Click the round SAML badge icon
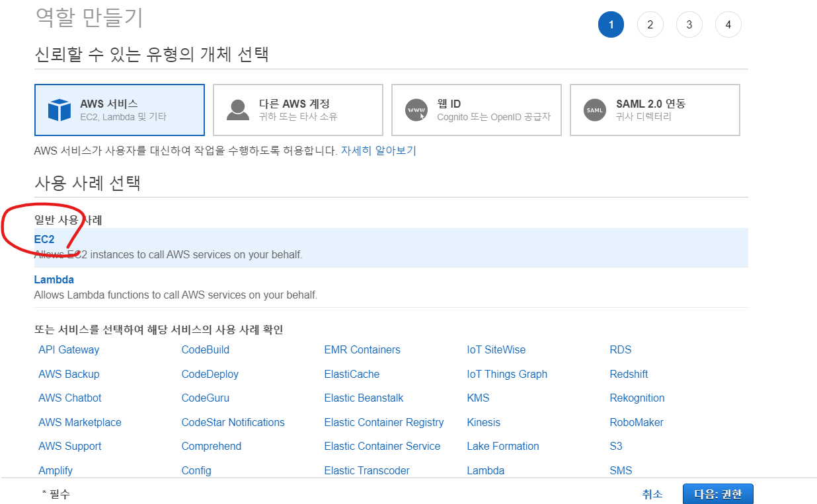 [x=595, y=110]
